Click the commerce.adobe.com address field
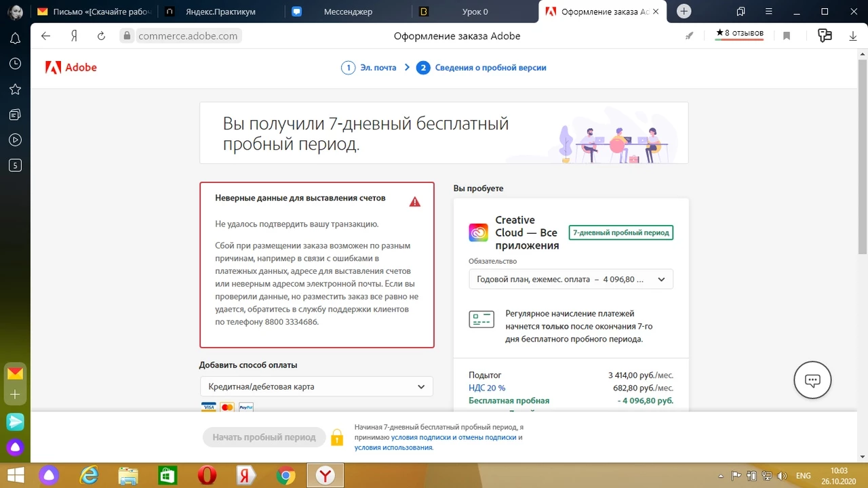Viewport: 868px width, 488px height. (x=188, y=36)
